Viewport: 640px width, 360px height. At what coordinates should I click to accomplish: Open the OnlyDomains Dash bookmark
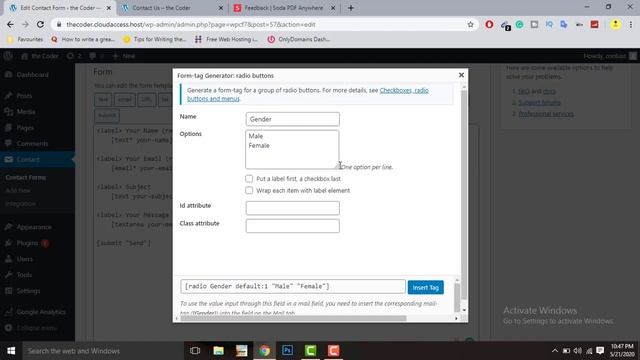tap(298, 40)
